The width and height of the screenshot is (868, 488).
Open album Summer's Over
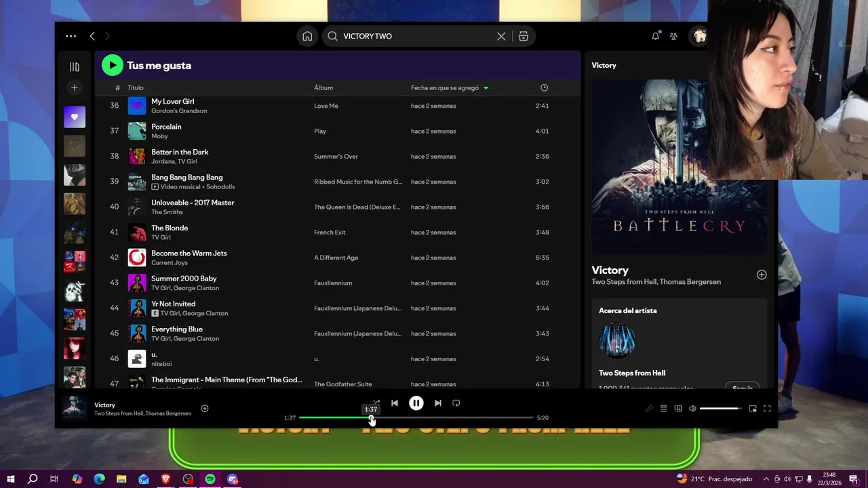point(336,157)
